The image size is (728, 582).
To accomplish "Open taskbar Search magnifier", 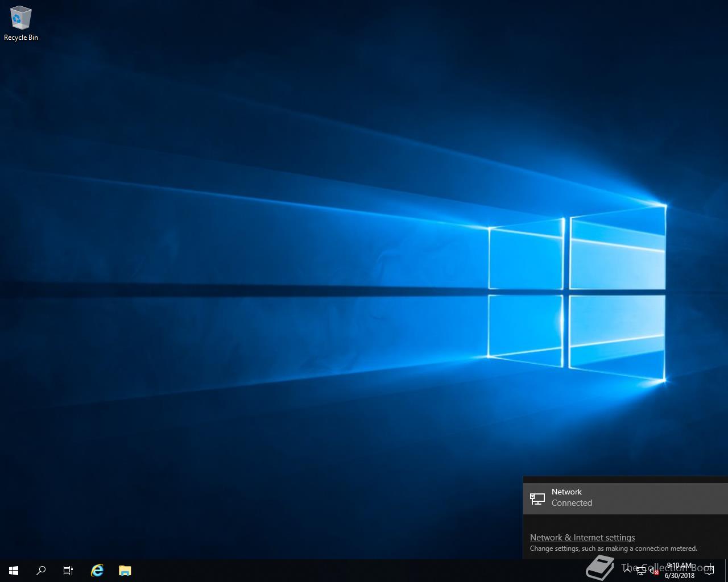I will tap(41, 571).
